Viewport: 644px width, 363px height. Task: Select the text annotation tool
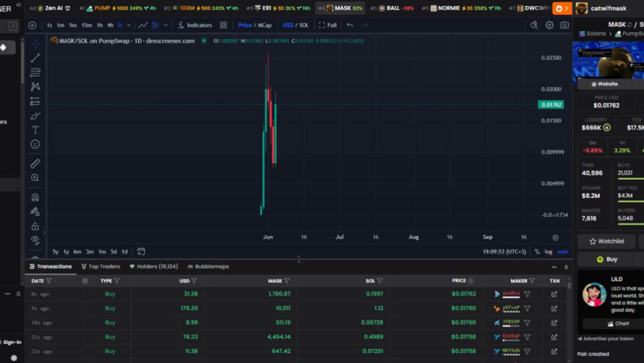(x=35, y=130)
